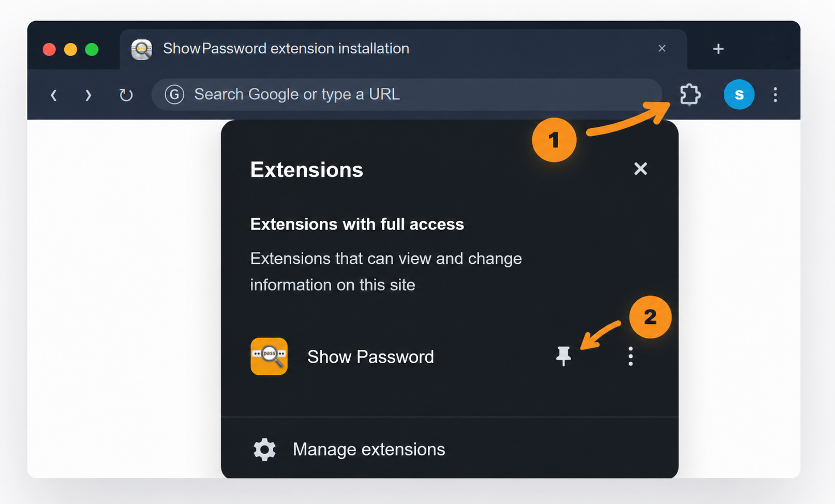Open the browser three-dot menu
The width and height of the screenshot is (835, 504).
point(775,95)
